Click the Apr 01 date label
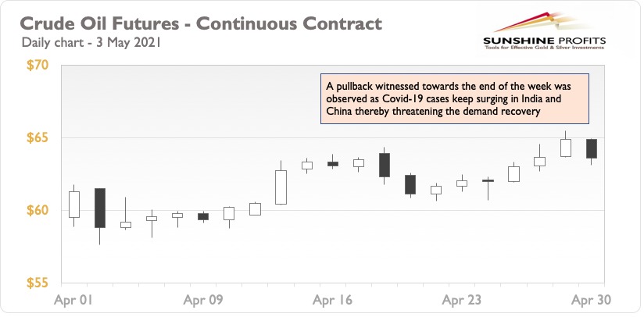Image resolution: width=644 pixels, height=317 pixels. (x=73, y=300)
